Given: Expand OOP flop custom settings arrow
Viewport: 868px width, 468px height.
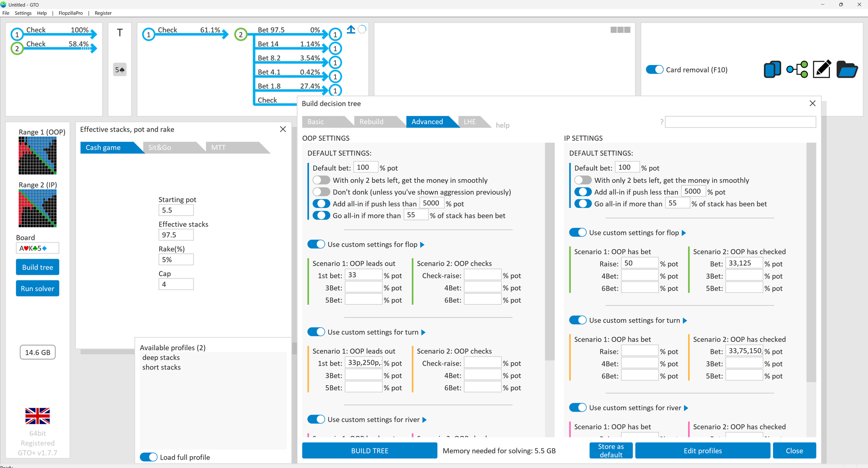Looking at the screenshot, I should pos(422,245).
